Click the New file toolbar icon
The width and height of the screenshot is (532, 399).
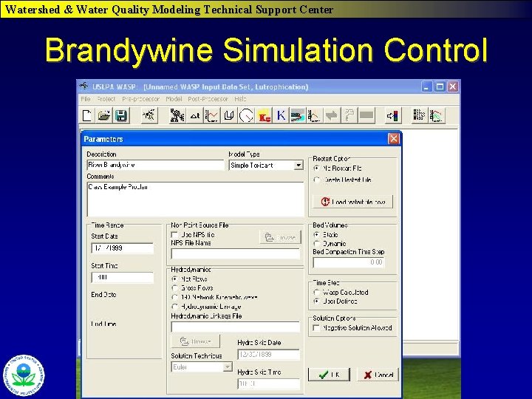[87, 116]
